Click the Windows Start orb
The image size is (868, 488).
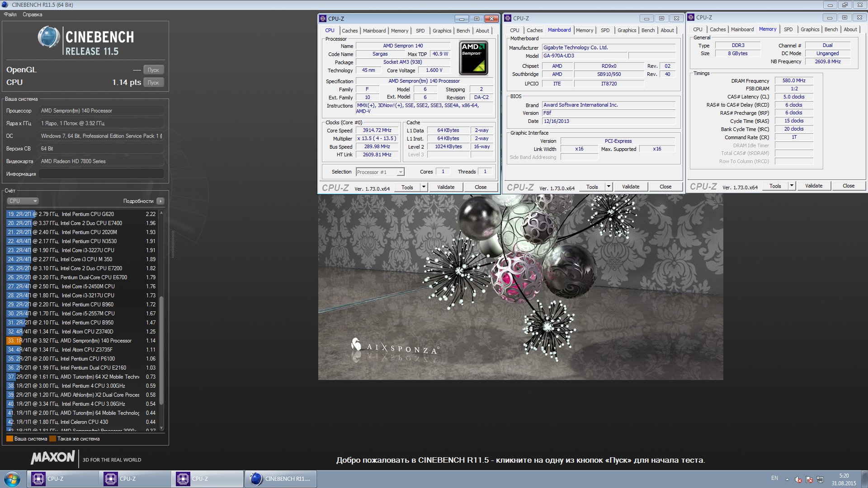pos(12,479)
